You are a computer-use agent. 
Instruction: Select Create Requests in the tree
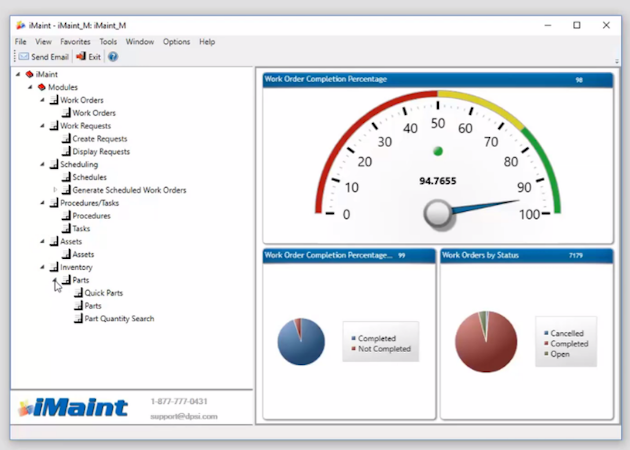99,138
